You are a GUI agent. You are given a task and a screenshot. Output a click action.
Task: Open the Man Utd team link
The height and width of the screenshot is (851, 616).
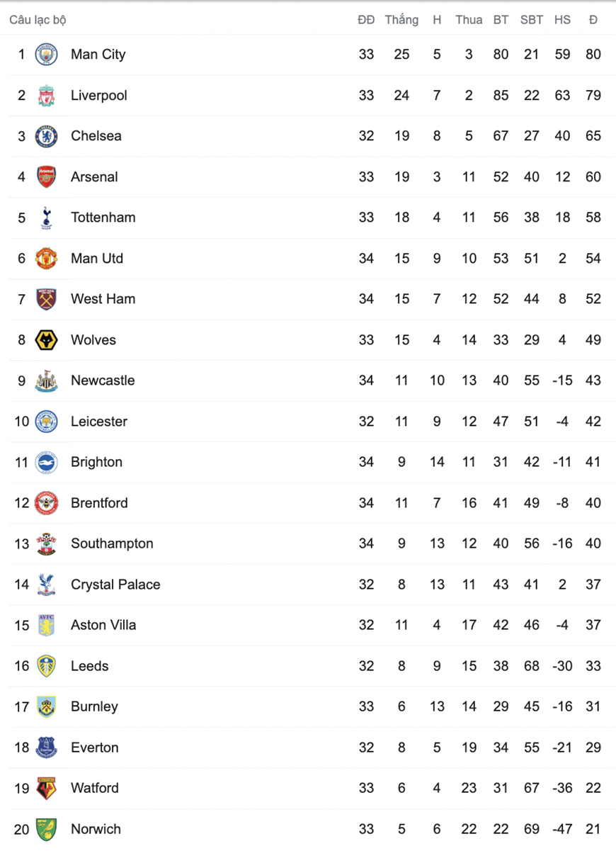97,259
